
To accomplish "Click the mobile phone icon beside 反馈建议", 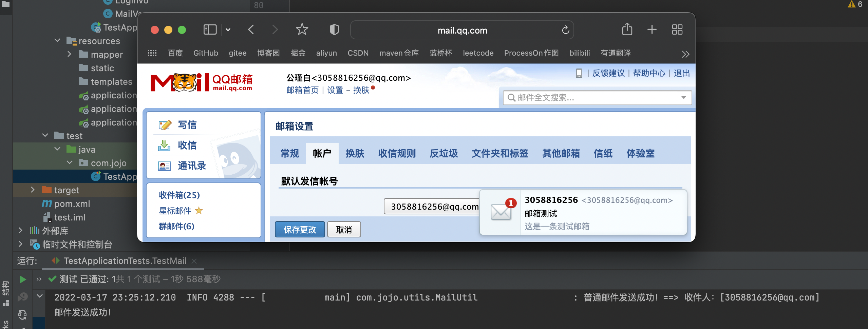I will [x=579, y=73].
